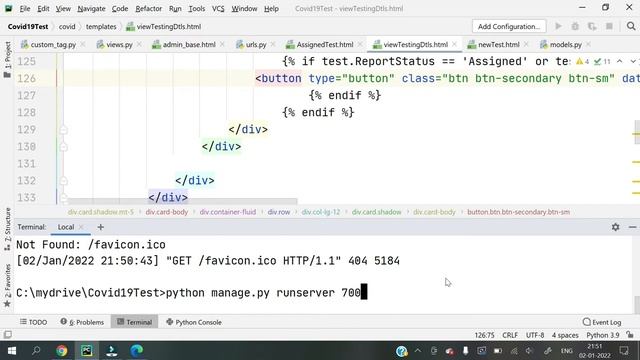The width and height of the screenshot is (640, 360).
Task: Open the Edit menu
Action: pyautogui.click(x=43, y=9)
